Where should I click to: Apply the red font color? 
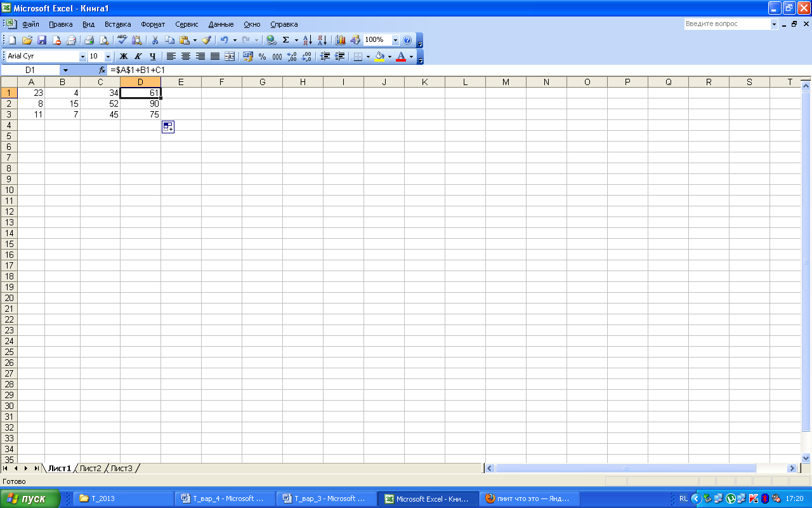click(401, 57)
